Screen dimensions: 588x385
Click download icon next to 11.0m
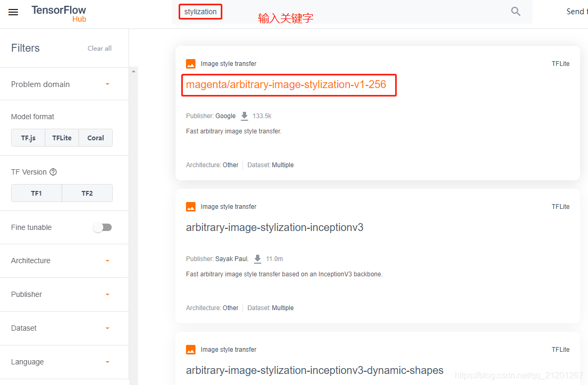coord(257,259)
